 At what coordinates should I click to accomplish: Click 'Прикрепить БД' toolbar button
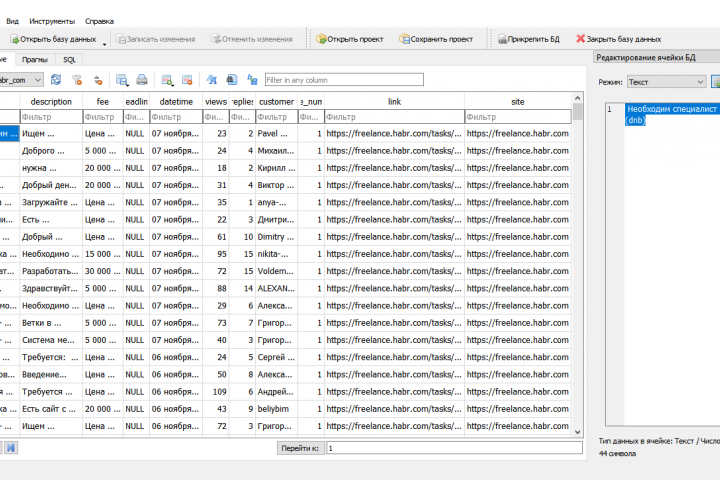click(x=529, y=39)
